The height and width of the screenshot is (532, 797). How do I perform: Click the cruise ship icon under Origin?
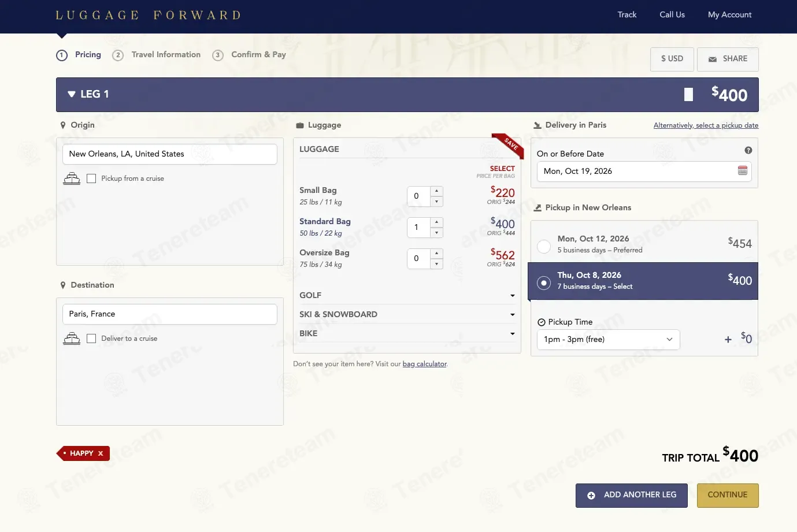[x=72, y=178]
